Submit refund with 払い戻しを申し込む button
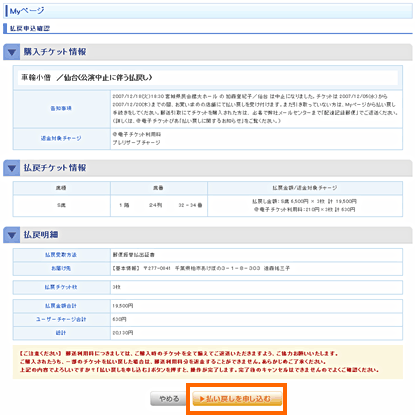This screenshot has height=415, width=415. 237,399
